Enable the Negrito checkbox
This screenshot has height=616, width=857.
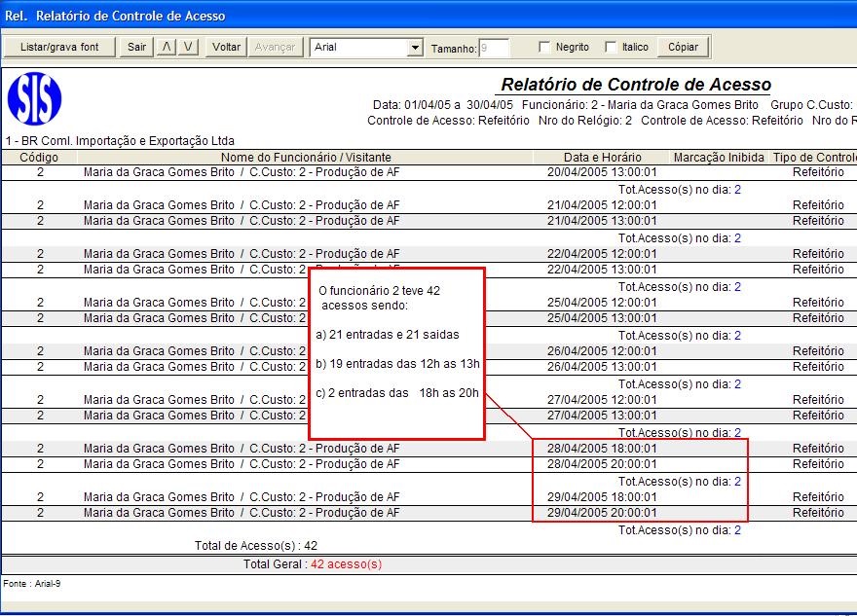pos(543,47)
